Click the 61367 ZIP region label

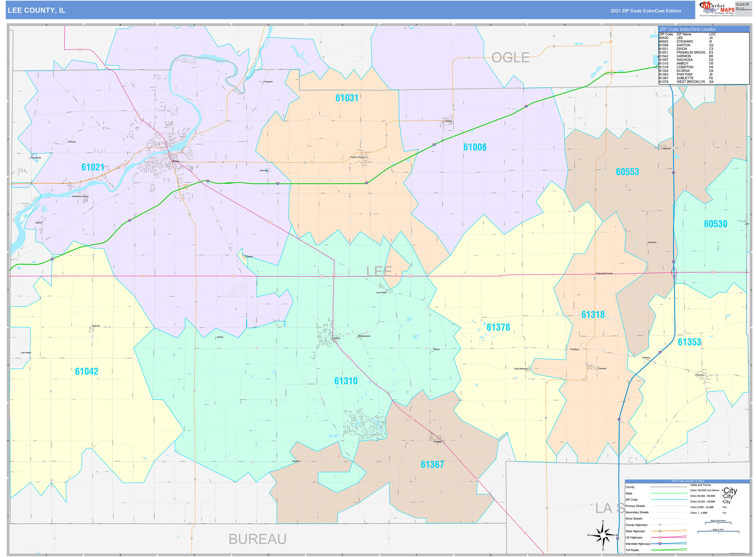(x=432, y=465)
